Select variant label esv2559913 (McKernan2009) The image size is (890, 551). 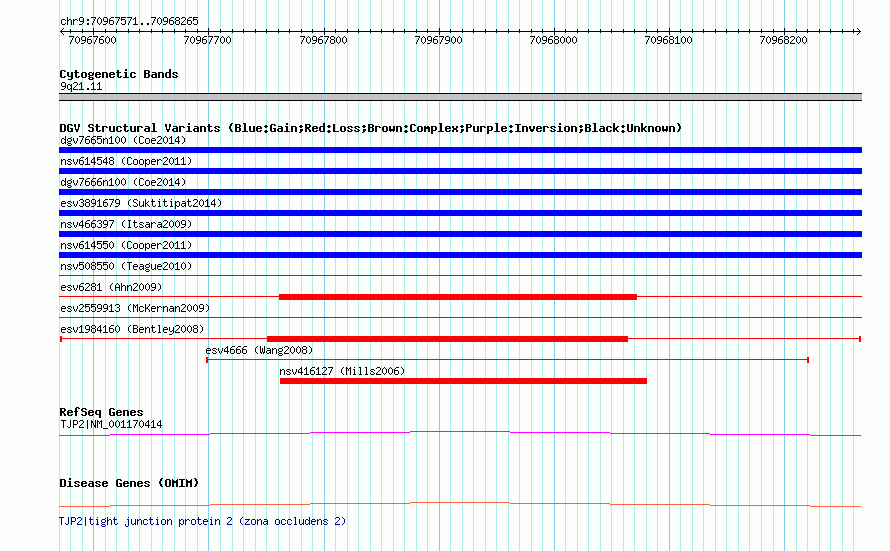coord(135,308)
